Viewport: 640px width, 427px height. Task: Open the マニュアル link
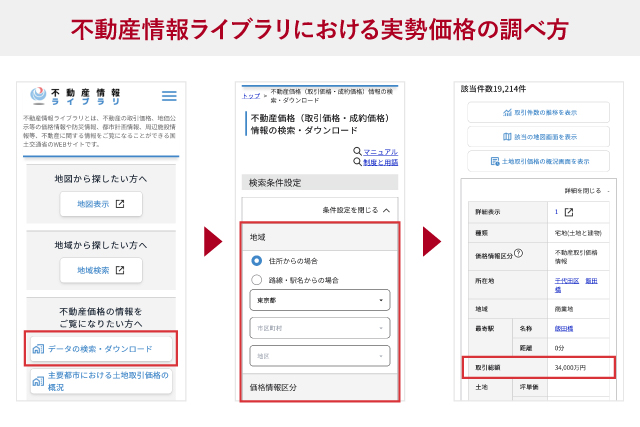point(380,152)
